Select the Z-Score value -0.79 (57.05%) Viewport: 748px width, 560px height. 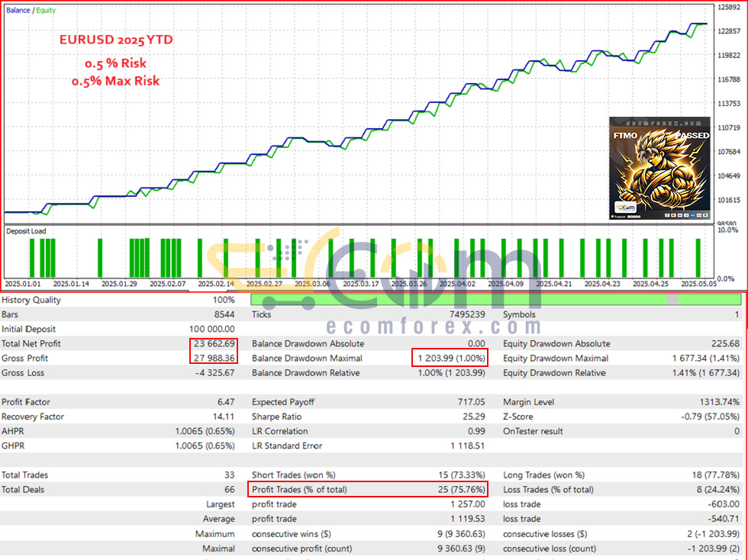pos(711,417)
